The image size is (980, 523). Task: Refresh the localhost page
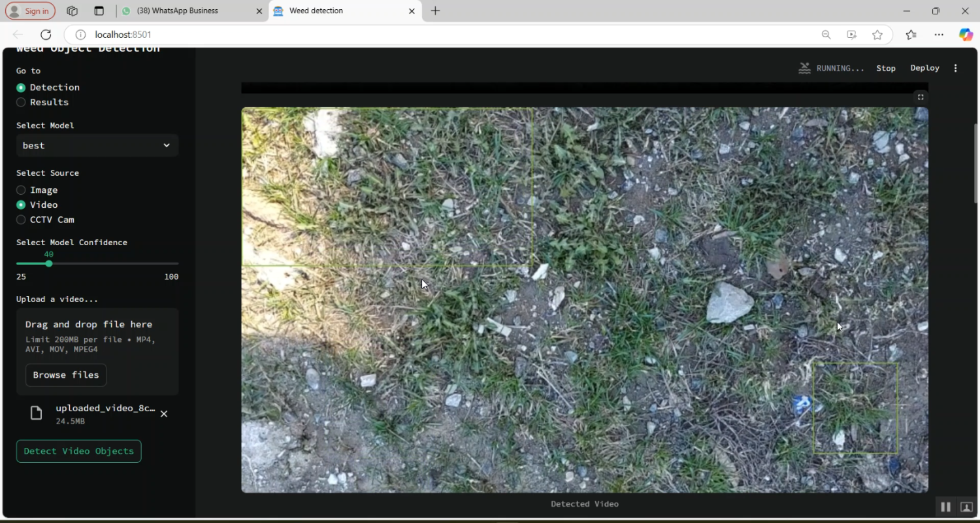click(46, 35)
